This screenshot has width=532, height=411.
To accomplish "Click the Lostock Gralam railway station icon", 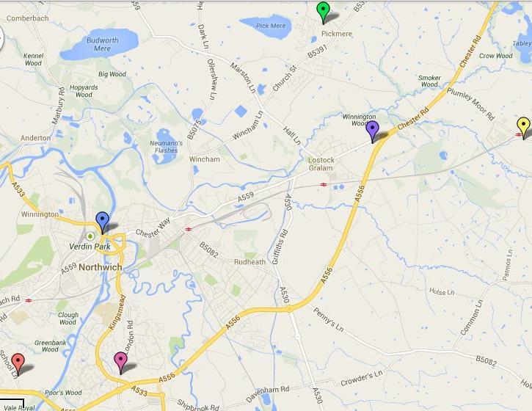I will coord(324,185).
